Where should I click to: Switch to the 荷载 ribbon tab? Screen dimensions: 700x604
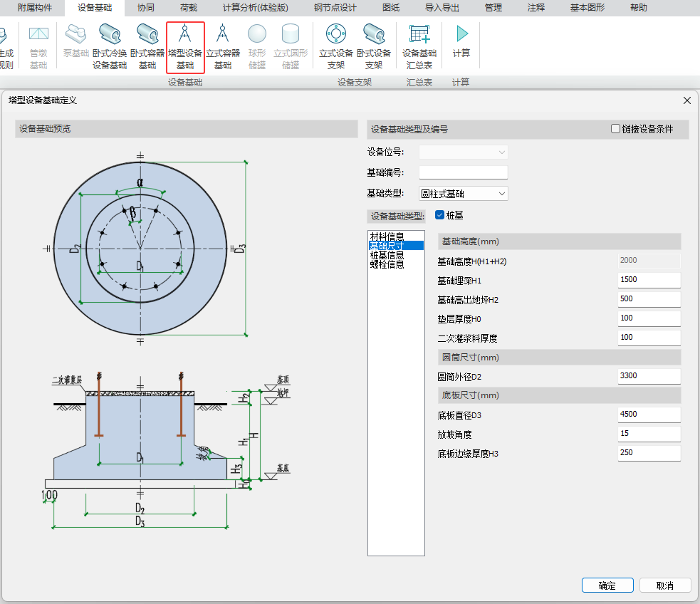tap(189, 8)
